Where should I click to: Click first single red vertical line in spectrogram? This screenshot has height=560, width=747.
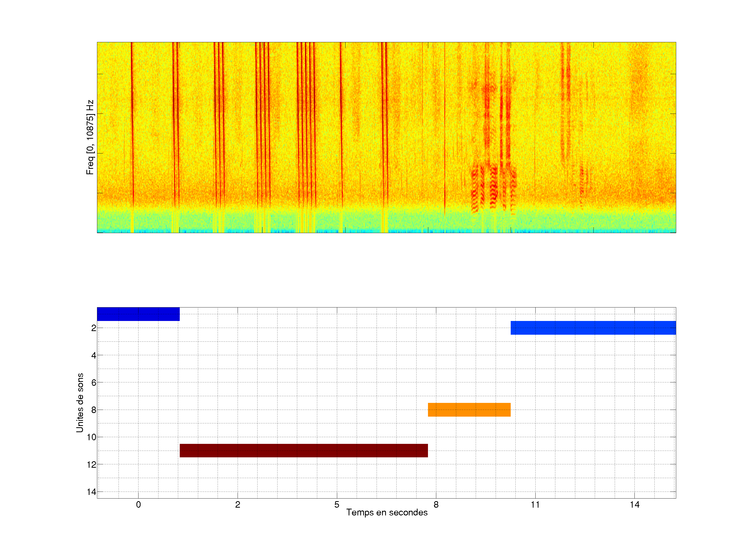[132, 118]
